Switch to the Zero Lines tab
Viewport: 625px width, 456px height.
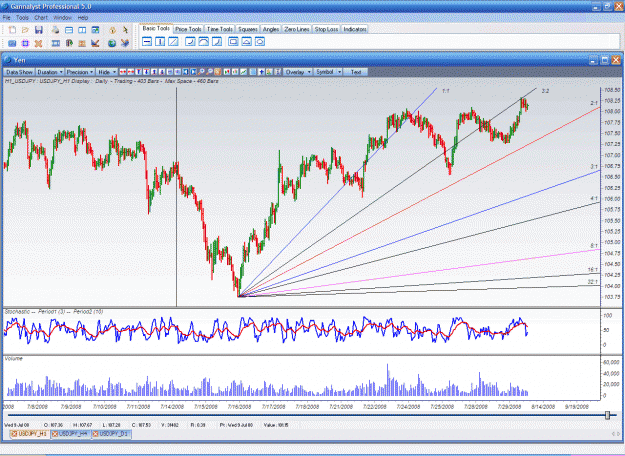[297, 29]
